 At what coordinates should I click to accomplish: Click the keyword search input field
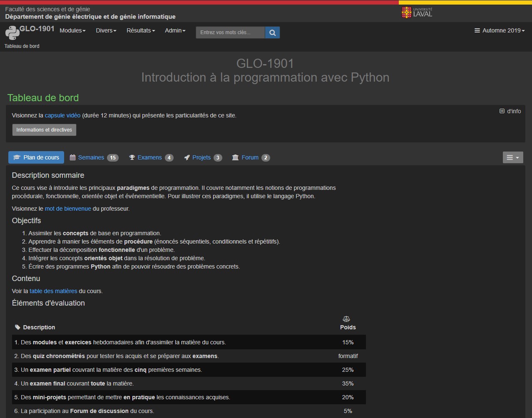click(x=230, y=32)
